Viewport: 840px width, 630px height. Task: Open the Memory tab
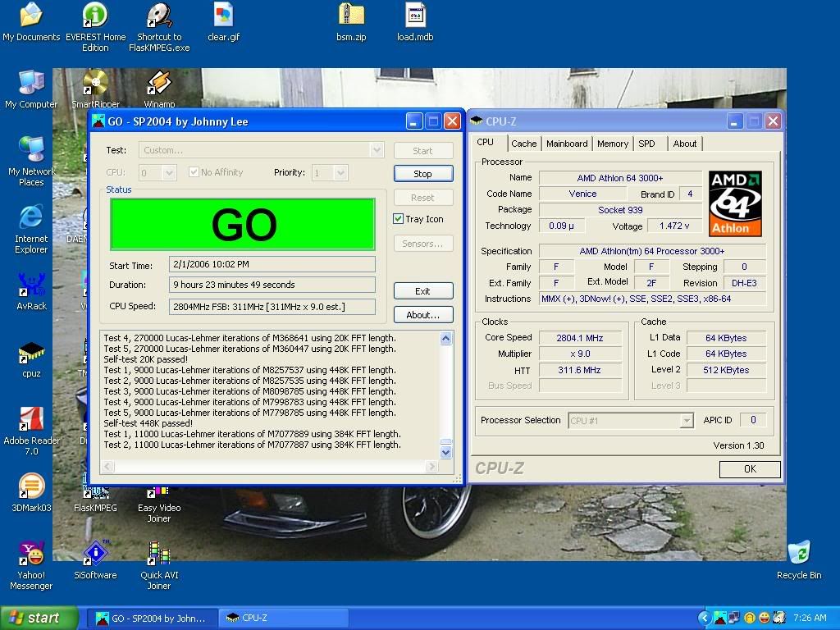pos(613,144)
